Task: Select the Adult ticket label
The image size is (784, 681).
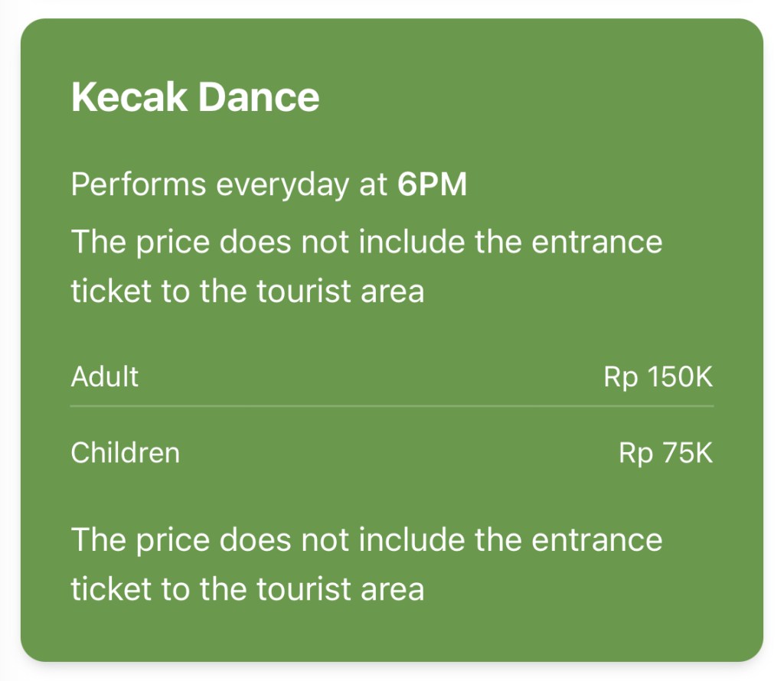Action: (105, 376)
